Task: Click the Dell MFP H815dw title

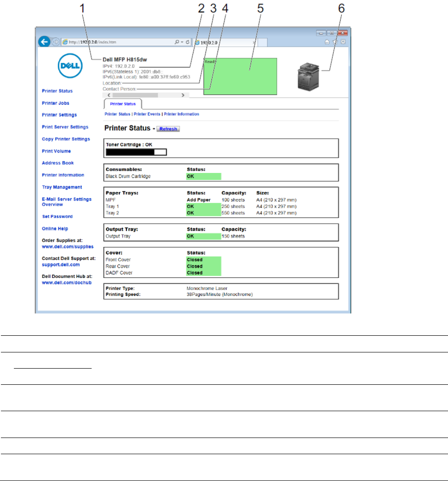Action: 124,60
